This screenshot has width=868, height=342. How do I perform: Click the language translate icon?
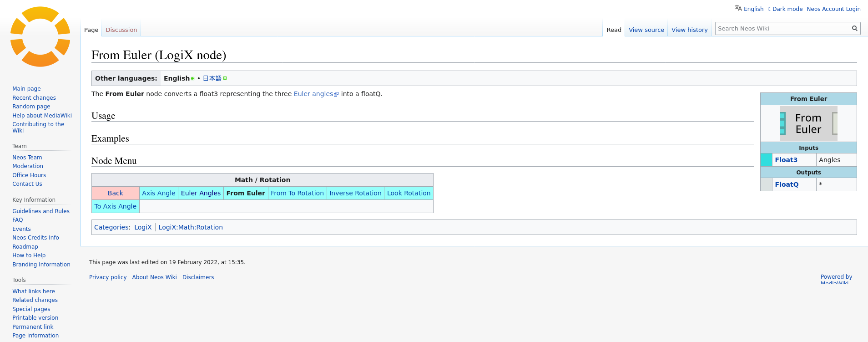[738, 8]
